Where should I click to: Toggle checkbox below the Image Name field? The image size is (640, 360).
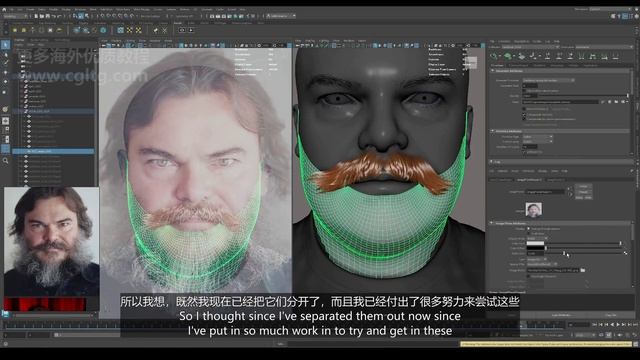(x=529, y=276)
